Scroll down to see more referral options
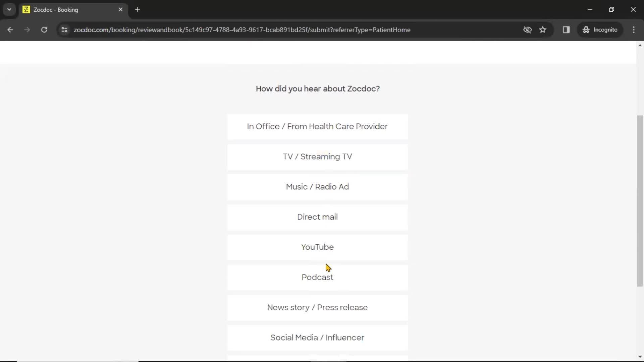The width and height of the screenshot is (644, 362). pyautogui.click(x=640, y=358)
